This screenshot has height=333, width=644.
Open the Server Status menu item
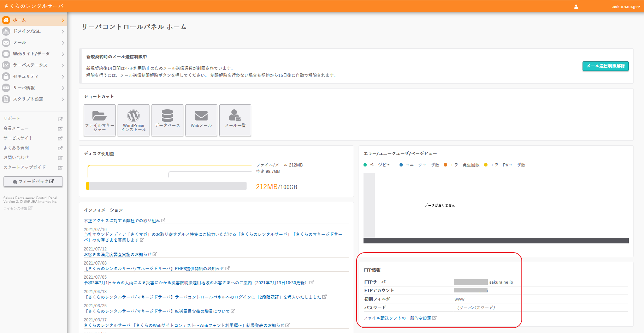point(33,65)
